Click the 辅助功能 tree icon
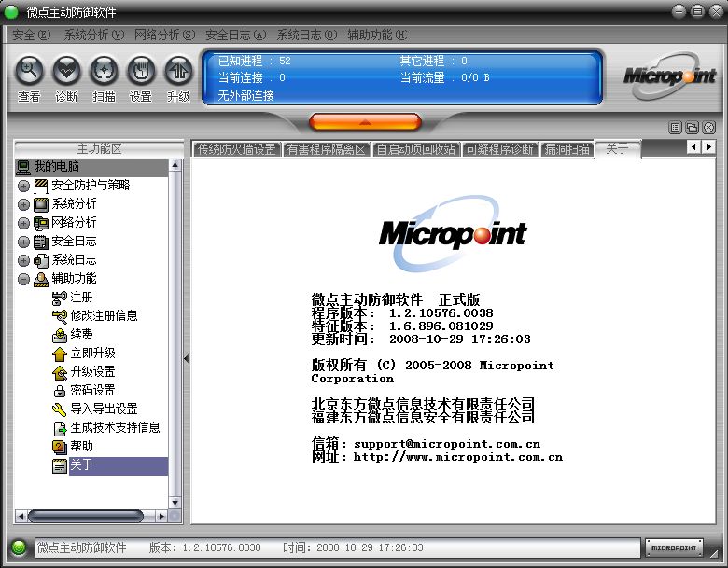Screen dimensions: 728x568 41,279
